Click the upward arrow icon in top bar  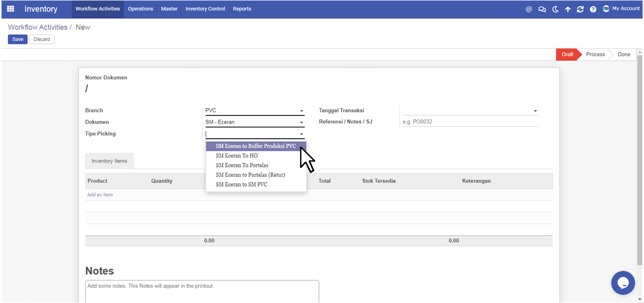[x=568, y=9]
